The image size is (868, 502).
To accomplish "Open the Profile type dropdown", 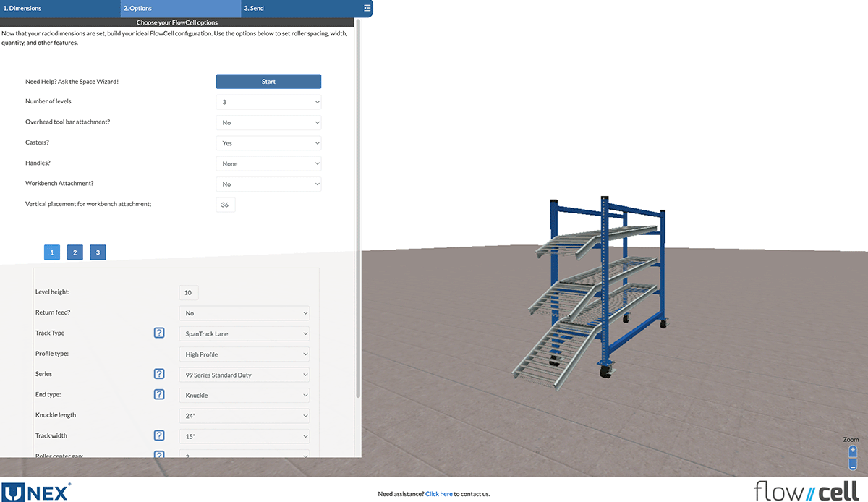I will click(x=244, y=354).
